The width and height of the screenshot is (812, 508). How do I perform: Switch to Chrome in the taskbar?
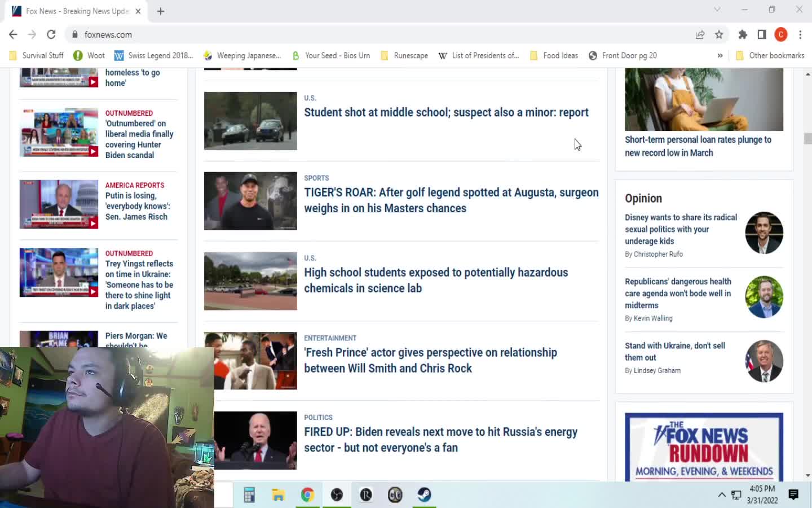point(307,495)
